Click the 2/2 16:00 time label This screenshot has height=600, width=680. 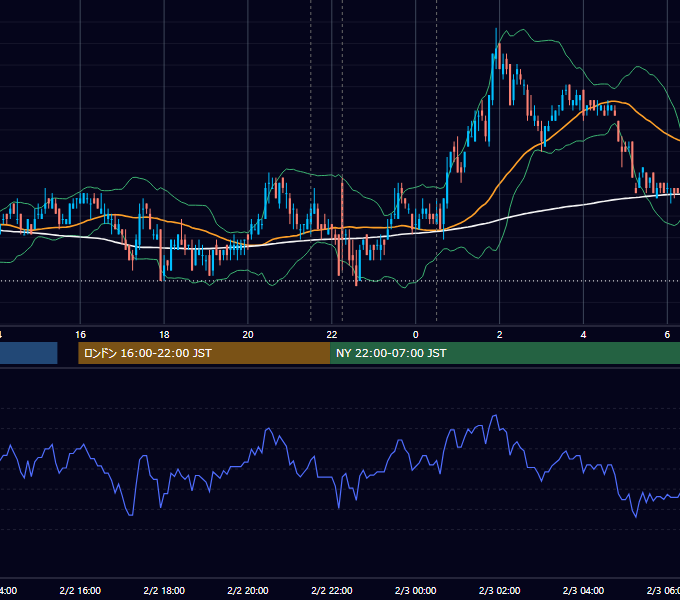coord(80,590)
